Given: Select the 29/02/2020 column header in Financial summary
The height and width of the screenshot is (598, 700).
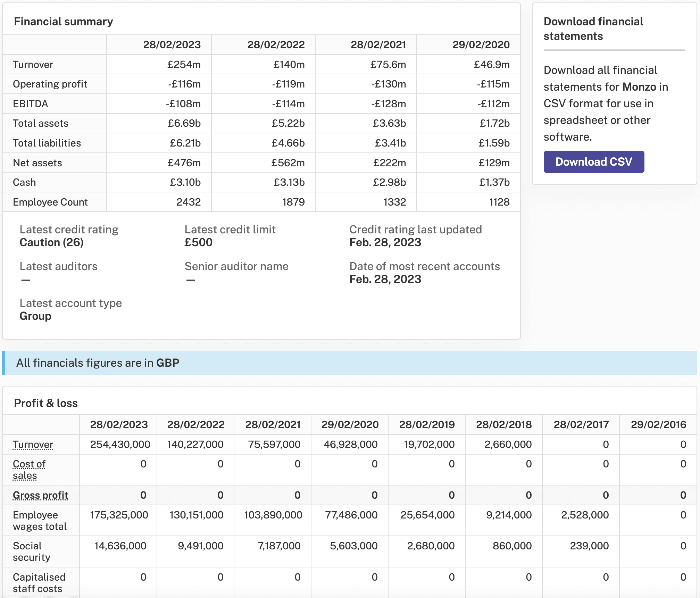Looking at the screenshot, I should (481, 45).
